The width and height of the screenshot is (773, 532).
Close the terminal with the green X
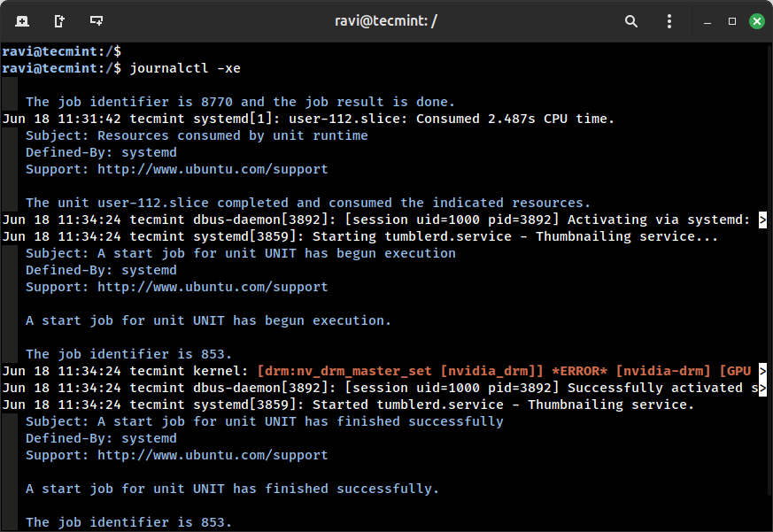(756, 20)
